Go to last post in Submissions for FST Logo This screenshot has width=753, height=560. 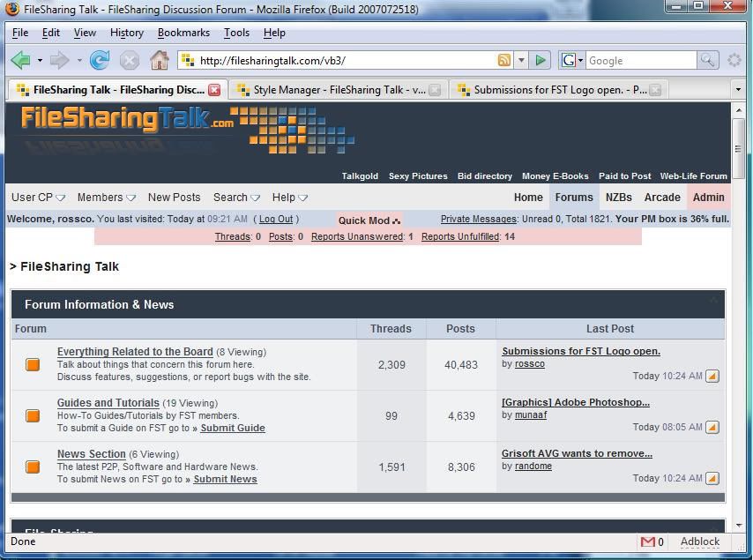[712, 376]
